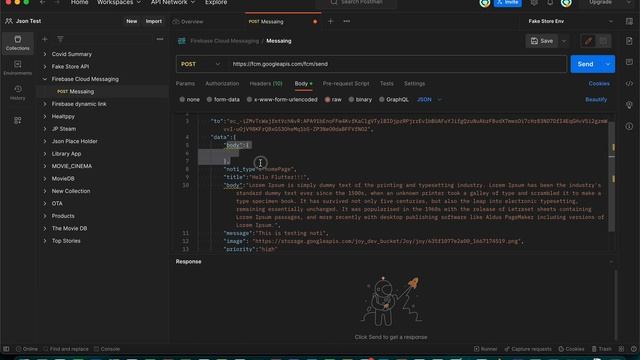Click the Invite button
This screenshot has height=360, width=640.
tap(508, 2)
